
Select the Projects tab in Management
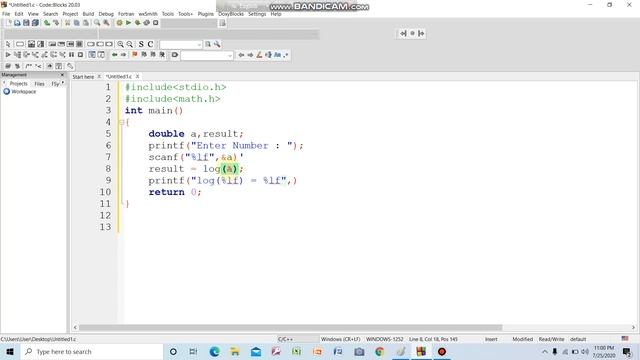[x=18, y=84]
